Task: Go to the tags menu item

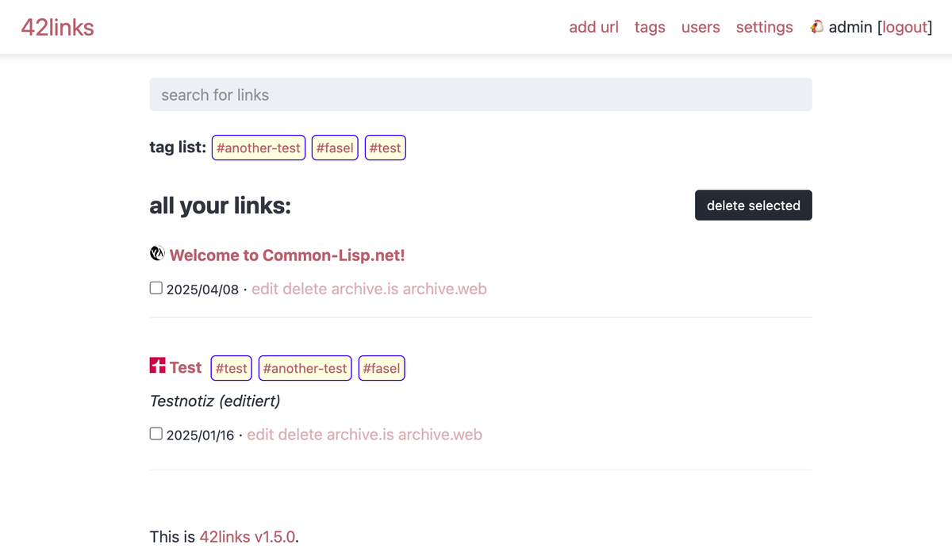Action: pyautogui.click(x=650, y=27)
